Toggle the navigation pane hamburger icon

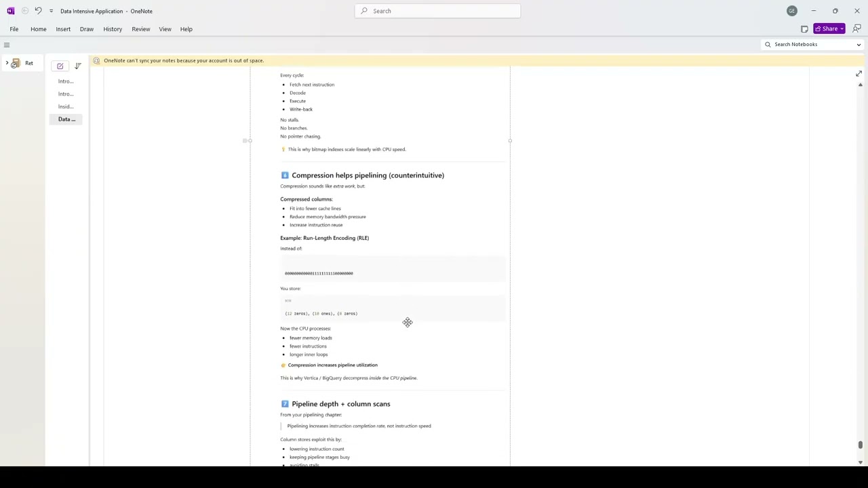(x=7, y=45)
